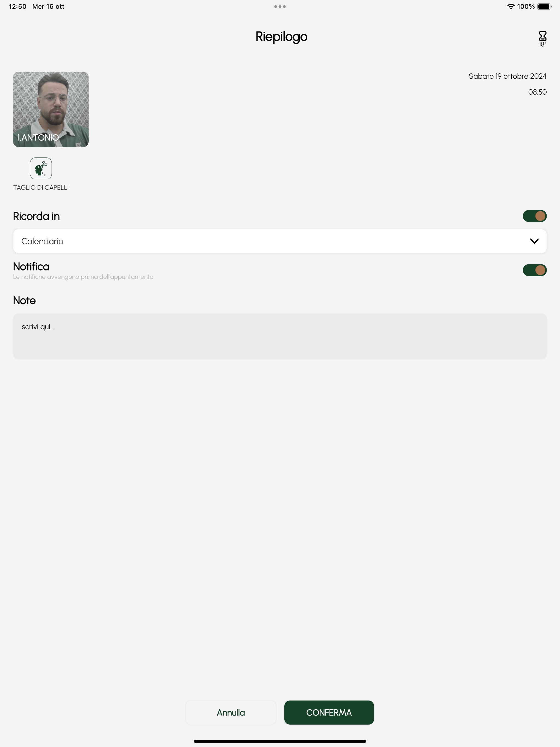Tap the home indicator bar

tap(280, 741)
